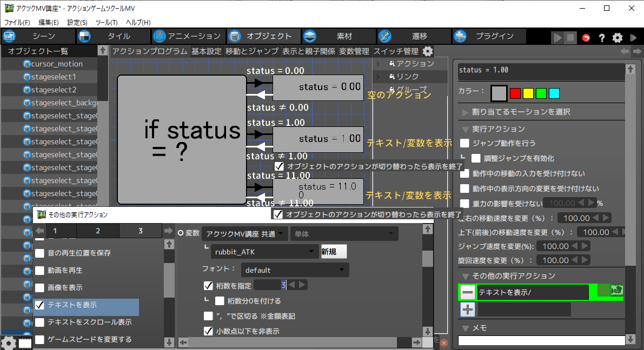Pick the yellow color swatch
Viewport: 644px width, 350px height.
(528, 93)
